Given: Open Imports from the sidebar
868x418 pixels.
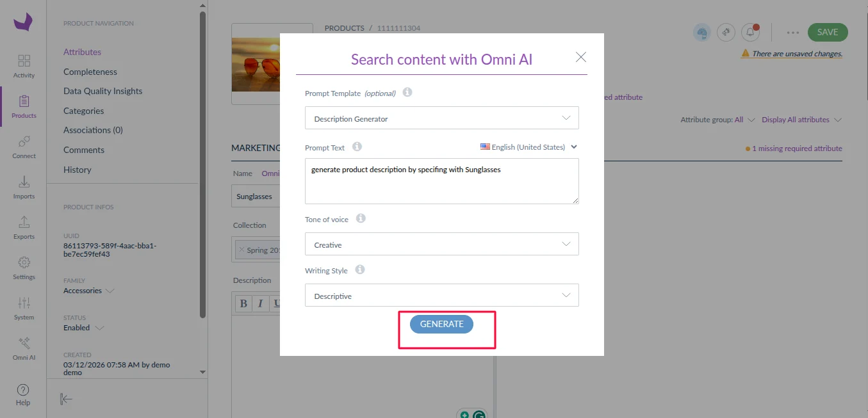Looking at the screenshot, I should 23,188.
